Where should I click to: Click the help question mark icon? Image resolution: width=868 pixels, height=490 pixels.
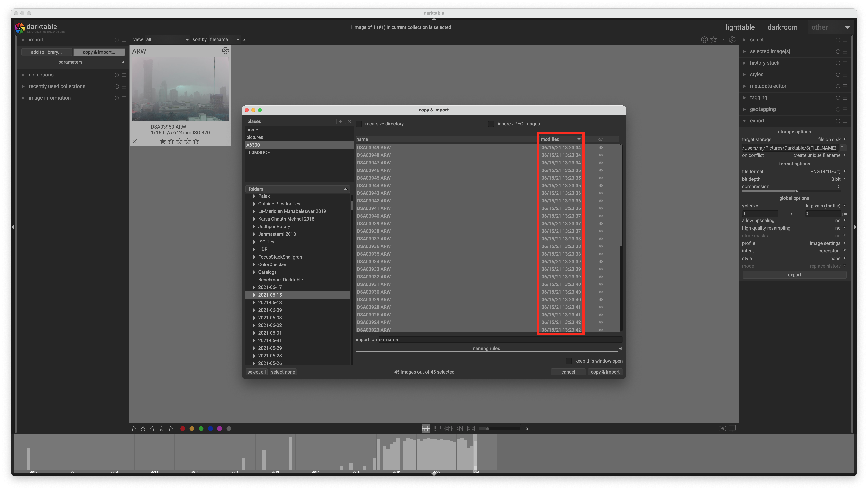(723, 39)
